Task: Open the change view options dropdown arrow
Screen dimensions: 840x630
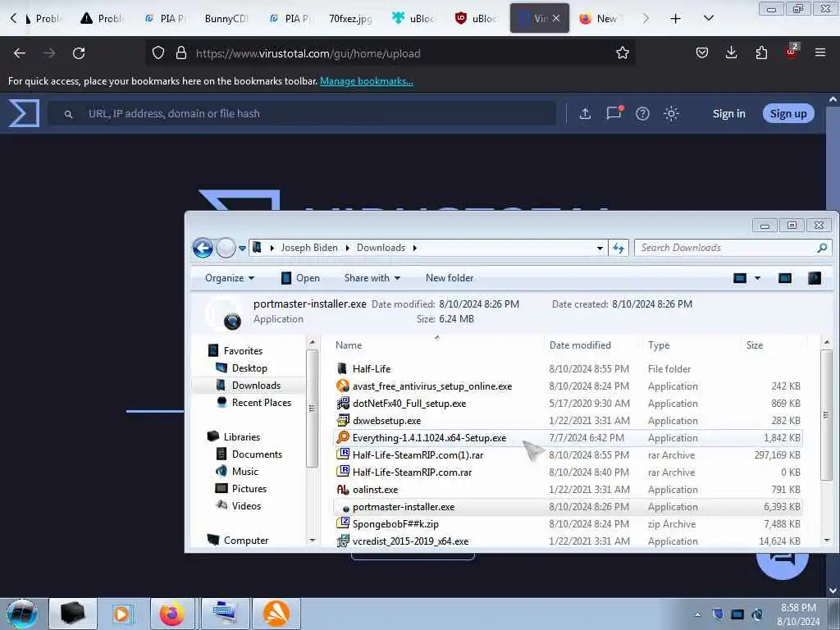Action: coord(757,278)
